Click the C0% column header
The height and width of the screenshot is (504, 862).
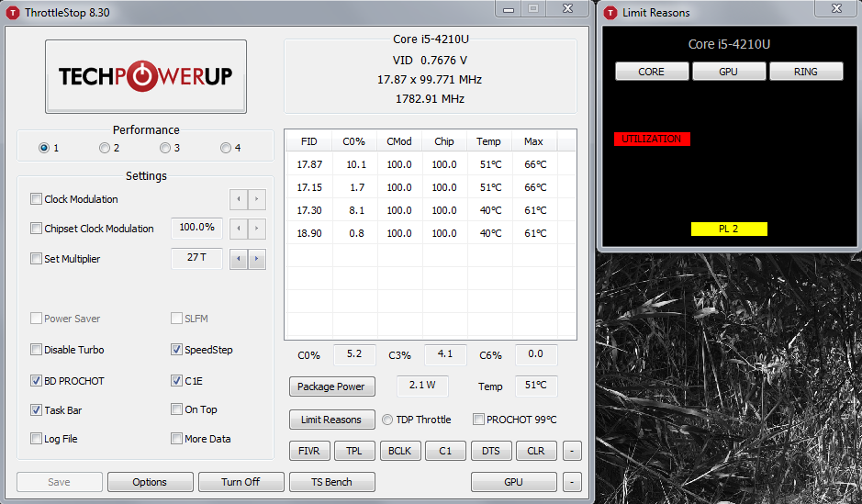(354, 141)
